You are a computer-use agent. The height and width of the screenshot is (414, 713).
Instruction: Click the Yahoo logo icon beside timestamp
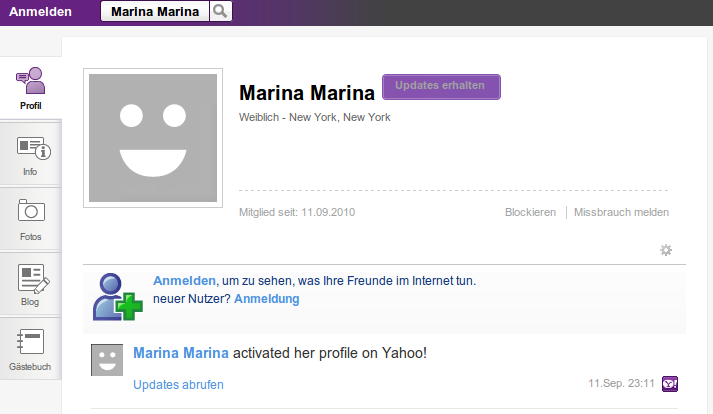(670, 384)
